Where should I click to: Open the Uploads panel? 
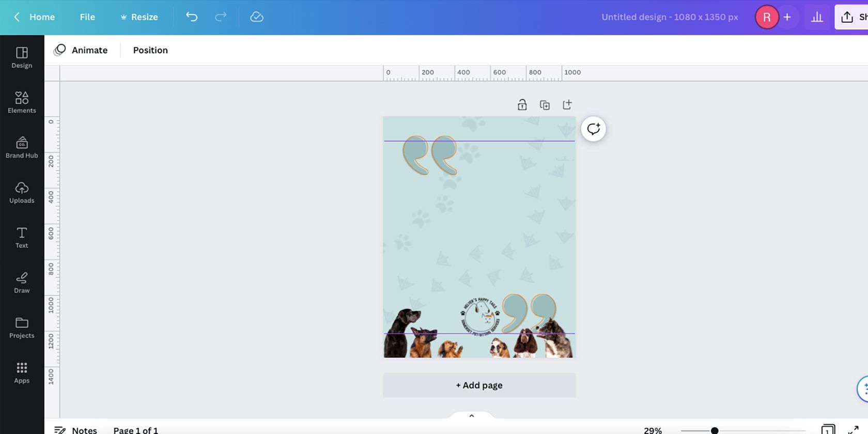[22, 192]
